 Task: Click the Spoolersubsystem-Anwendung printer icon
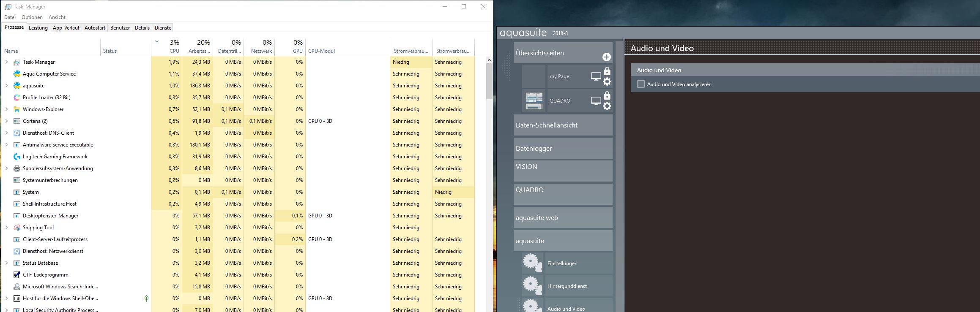17,168
